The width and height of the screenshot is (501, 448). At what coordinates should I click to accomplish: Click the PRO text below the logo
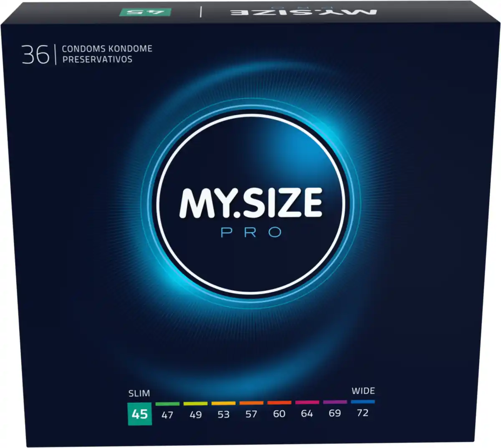click(251, 233)
